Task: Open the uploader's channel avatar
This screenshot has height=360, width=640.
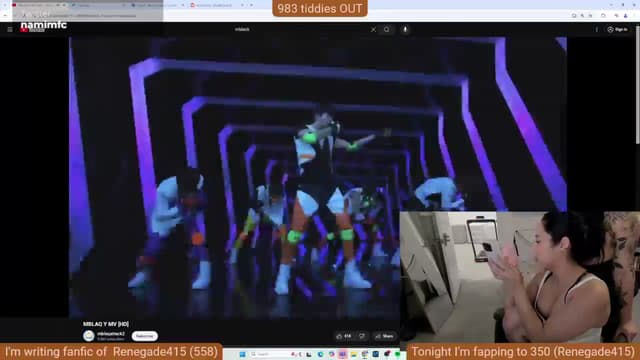Action: tap(89, 336)
